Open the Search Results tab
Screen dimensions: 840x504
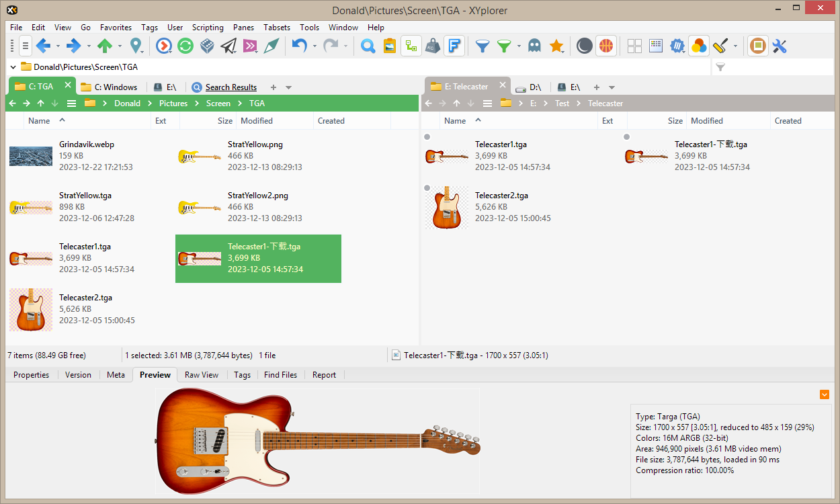coord(230,87)
